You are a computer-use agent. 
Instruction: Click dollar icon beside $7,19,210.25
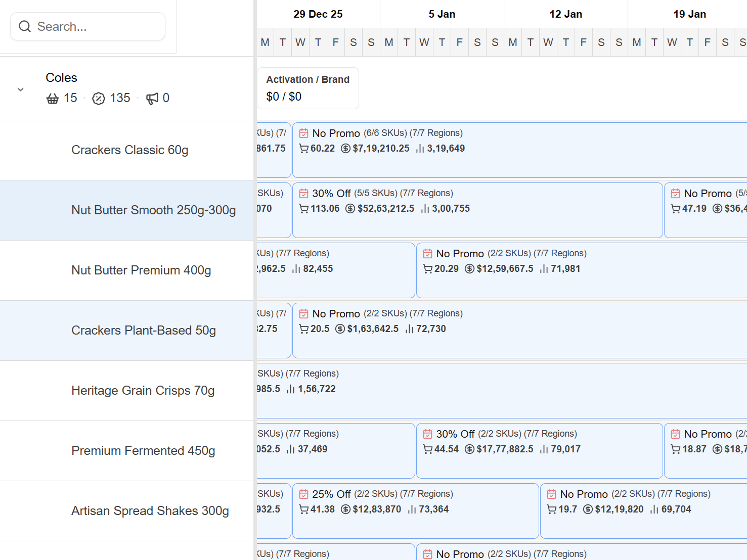click(x=346, y=149)
